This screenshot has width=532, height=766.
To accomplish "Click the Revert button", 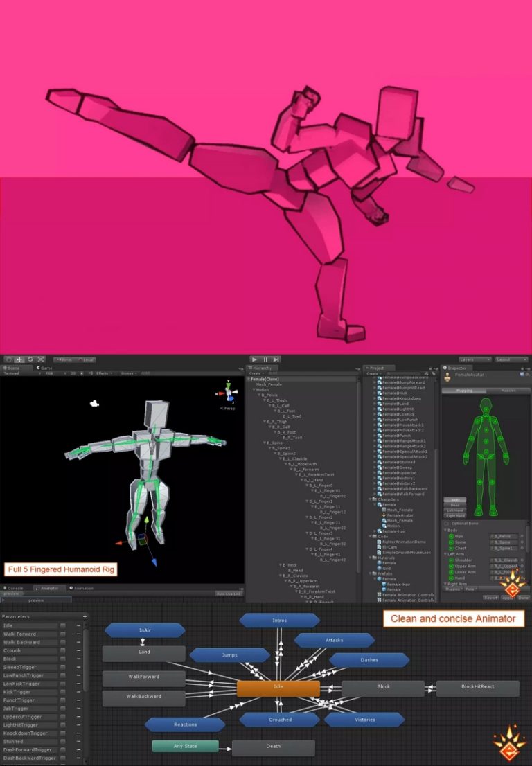I will tap(490, 598).
